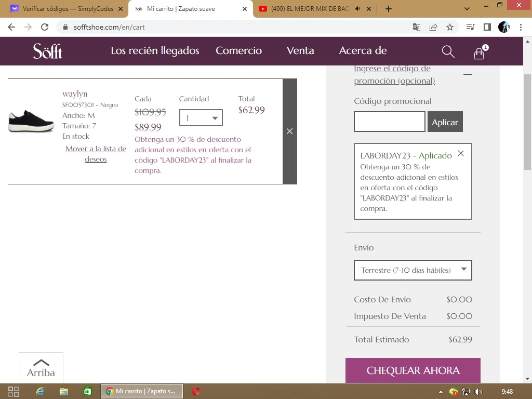Click the system tray network icon
Image resolution: width=532 pixels, height=399 pixels.
[x=466, y=392]
